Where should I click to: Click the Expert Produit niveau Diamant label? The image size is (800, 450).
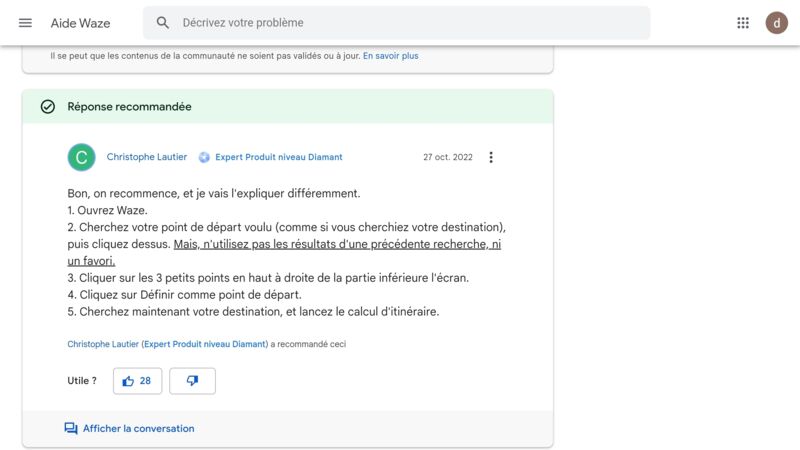pos(279,157)
